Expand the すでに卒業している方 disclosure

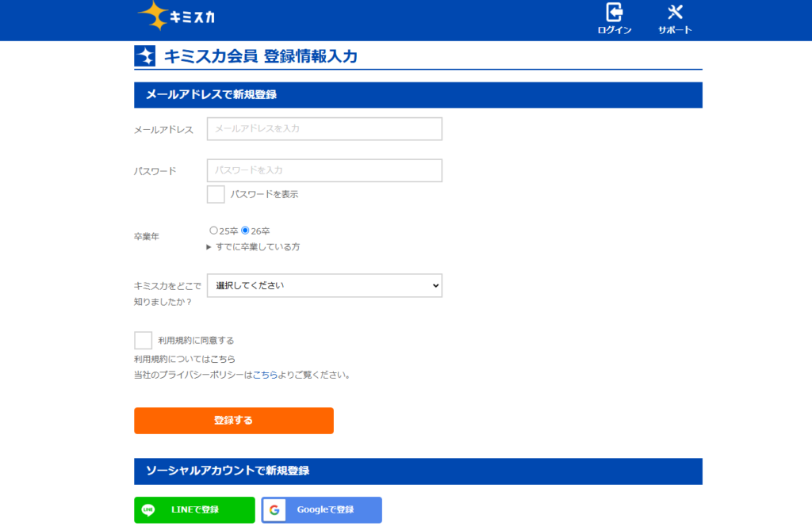tap(253, 247)
